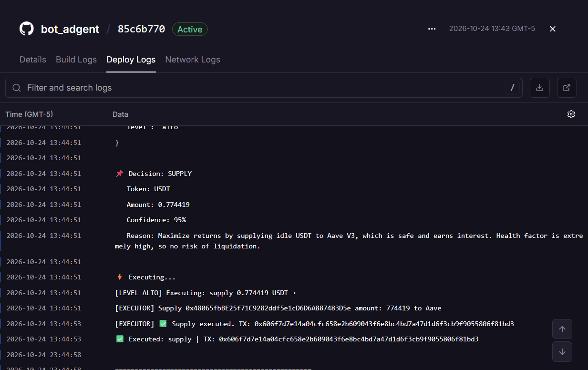
Task: Click the 13:44:53 Supply executed timestamp
Action: [44, 324]
